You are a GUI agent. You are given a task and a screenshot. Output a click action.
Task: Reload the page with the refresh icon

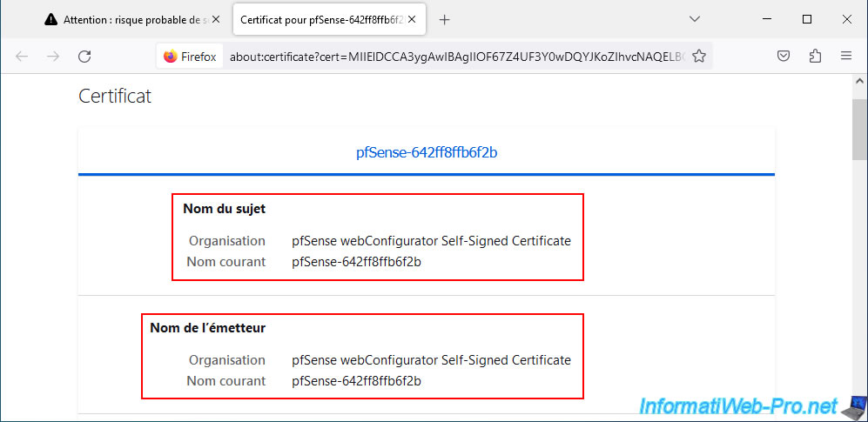pos(84,56)
